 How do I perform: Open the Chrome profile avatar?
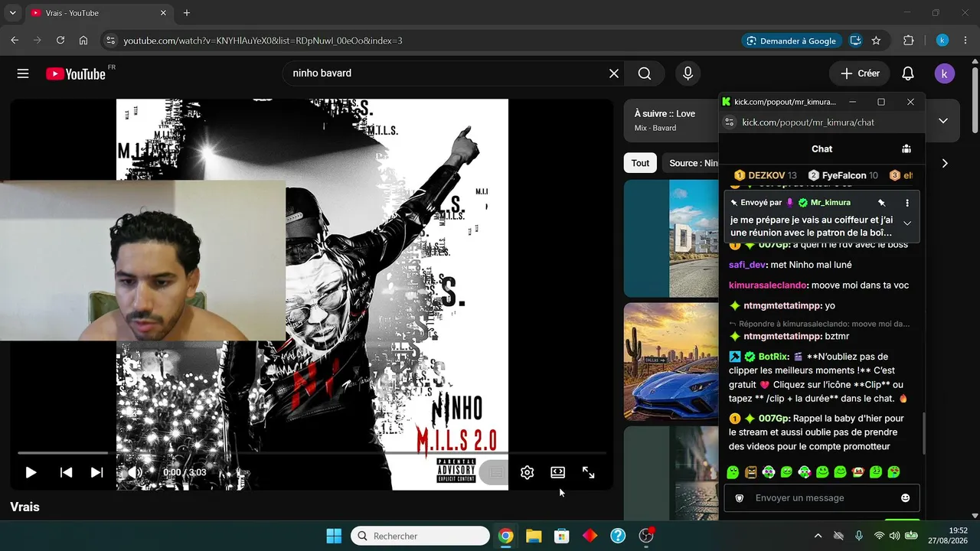(942, 41)
